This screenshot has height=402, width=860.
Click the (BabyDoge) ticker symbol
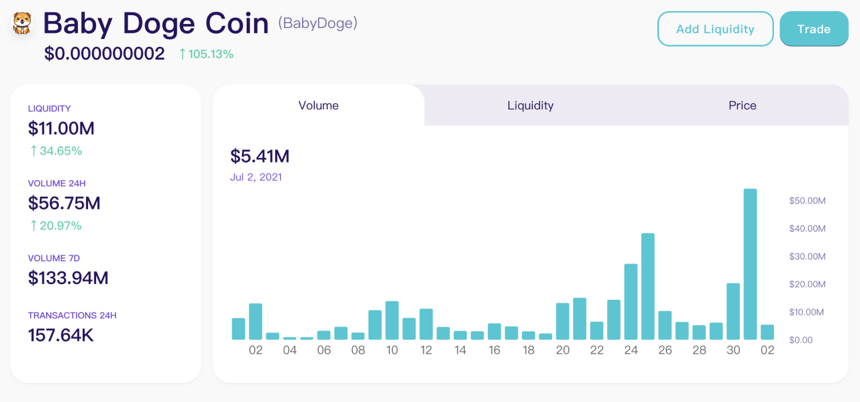coord(318,24)
